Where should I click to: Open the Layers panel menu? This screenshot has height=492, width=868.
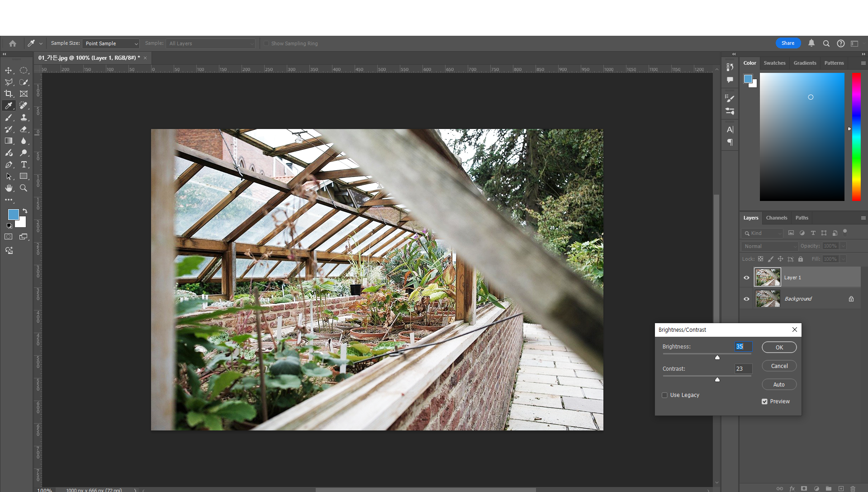pos(863,218)
